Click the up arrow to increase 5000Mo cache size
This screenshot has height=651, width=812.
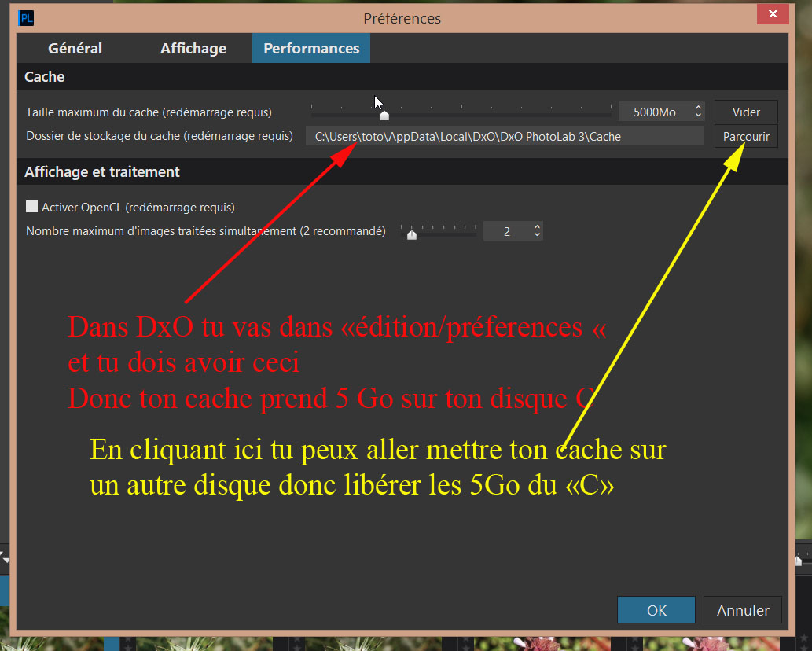click(696, 108)
